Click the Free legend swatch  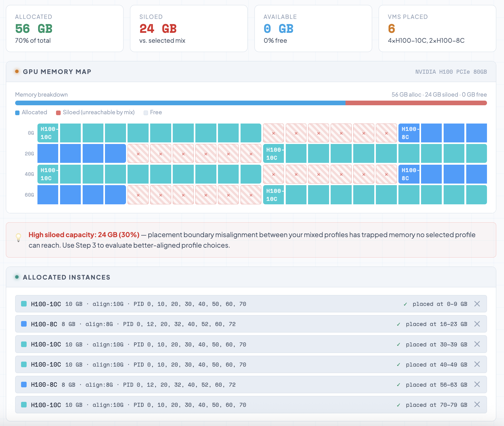tap(146, 113)
